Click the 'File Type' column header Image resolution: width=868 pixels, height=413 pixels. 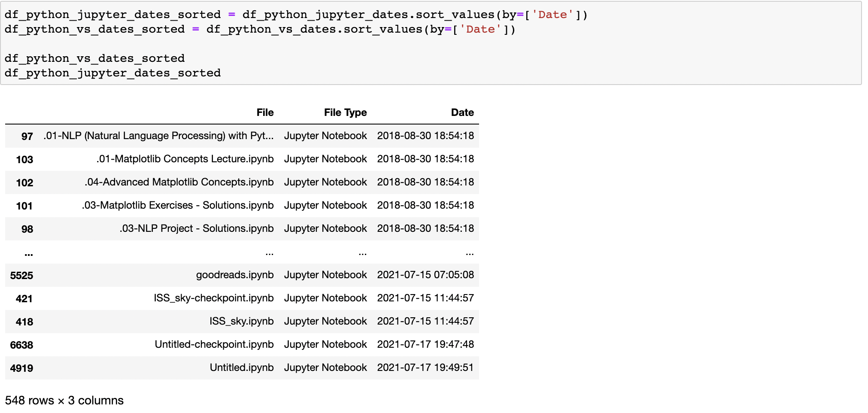tap(345, 112)
